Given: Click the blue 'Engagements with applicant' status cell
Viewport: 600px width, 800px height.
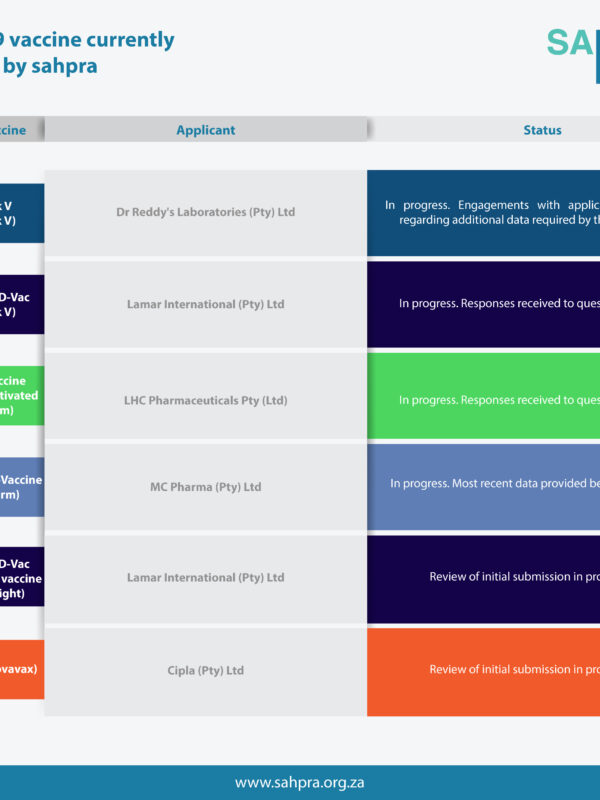Looking at the screenshot, I should 484,212.
